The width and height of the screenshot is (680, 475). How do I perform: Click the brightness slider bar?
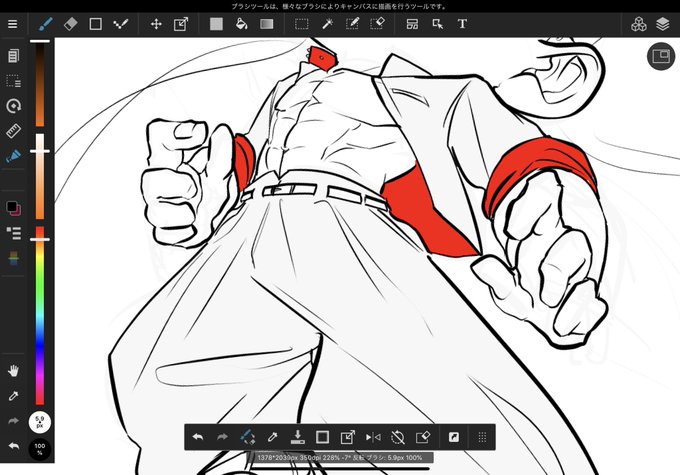39,83
